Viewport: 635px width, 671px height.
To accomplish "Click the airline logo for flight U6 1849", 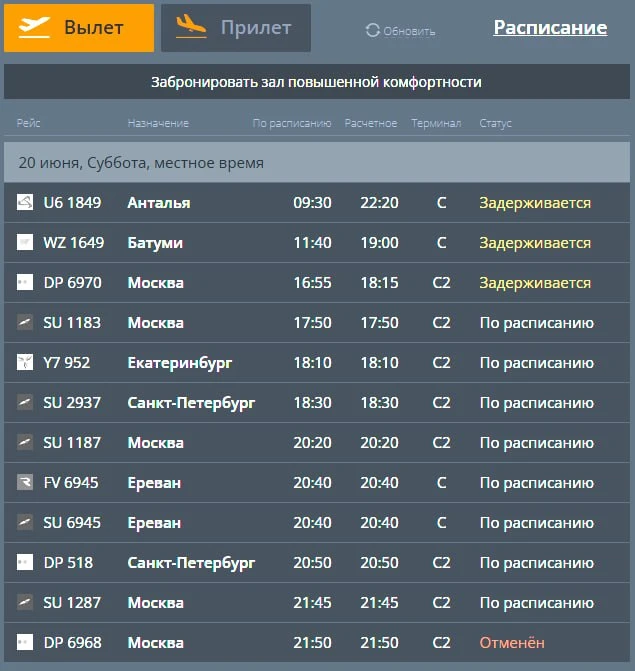I will click(25, 202).
